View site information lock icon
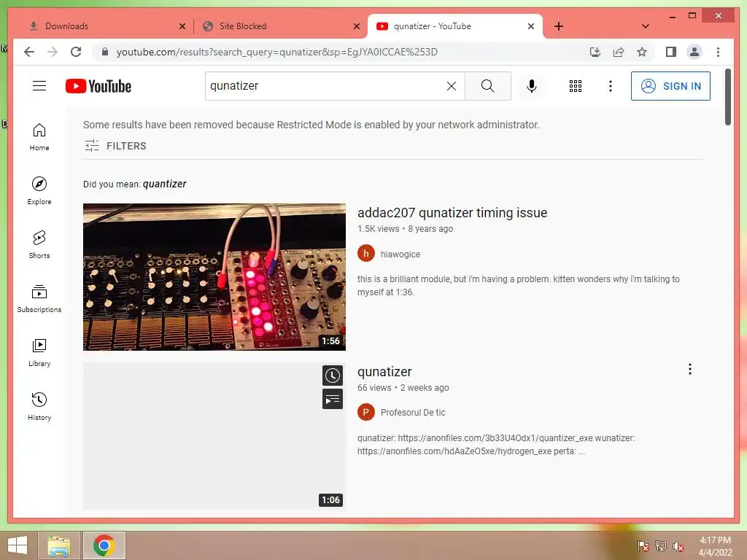747x560 pixels. click(105, 52)
